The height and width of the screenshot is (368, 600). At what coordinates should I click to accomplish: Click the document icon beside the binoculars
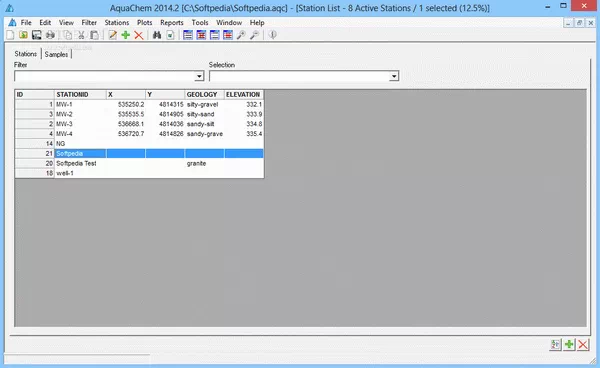click(x=170, y=35)
